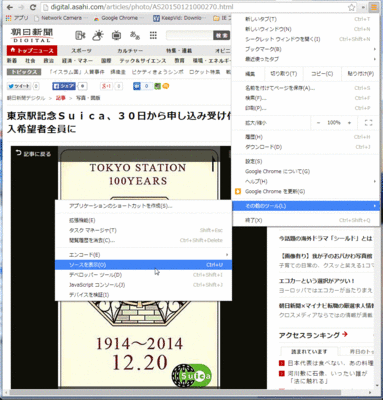Choose 終了(X) to quit Chrome

point(305,220)
